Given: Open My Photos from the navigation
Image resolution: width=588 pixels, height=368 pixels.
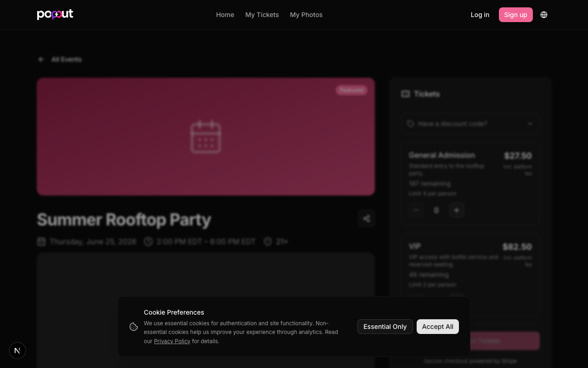Looking at the screenshot, I should pyautogui.click(x=306, y=15).
